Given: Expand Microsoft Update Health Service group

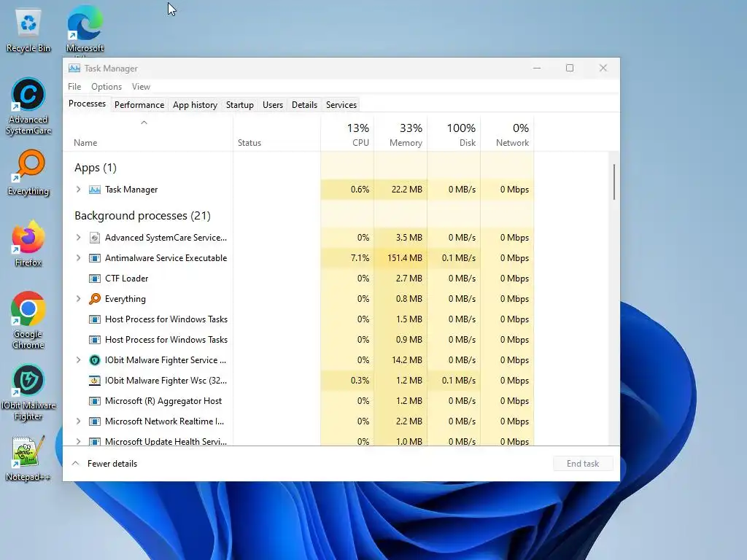Looking at the screenshot, I should click(x=79, y=441).
